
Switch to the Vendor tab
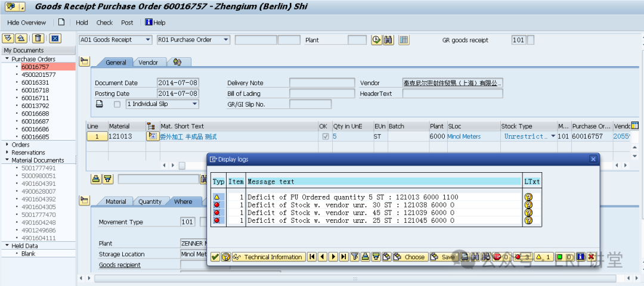point(148,63)
